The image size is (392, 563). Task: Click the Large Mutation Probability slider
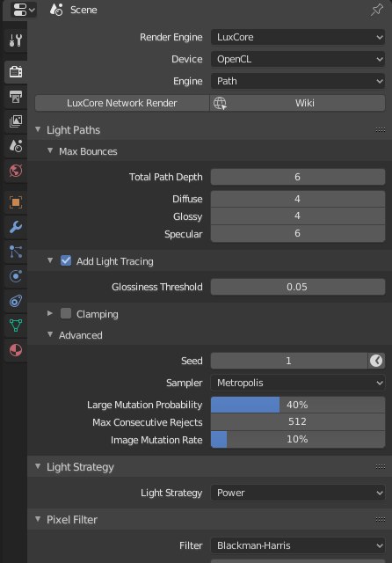[x=298, y=405]
